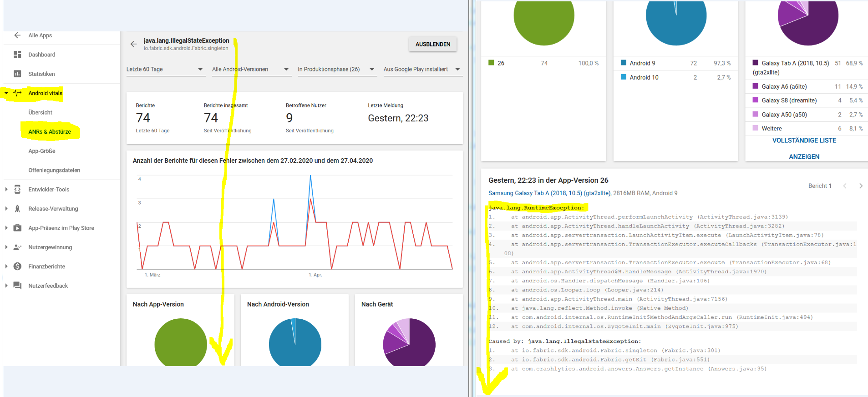Screen dimensions: 868x397
Task: Click the Nutzerfeedback chat icon
Action: pos(17,286)
